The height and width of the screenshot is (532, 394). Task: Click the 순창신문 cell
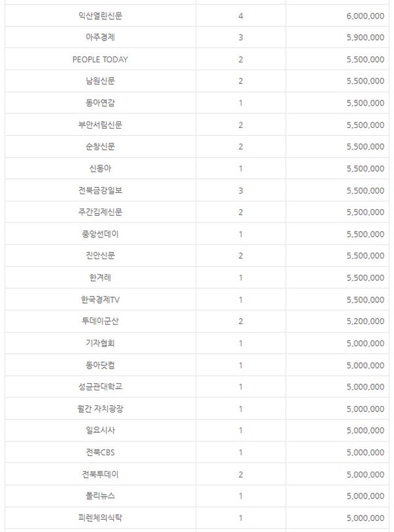[100, 147]
